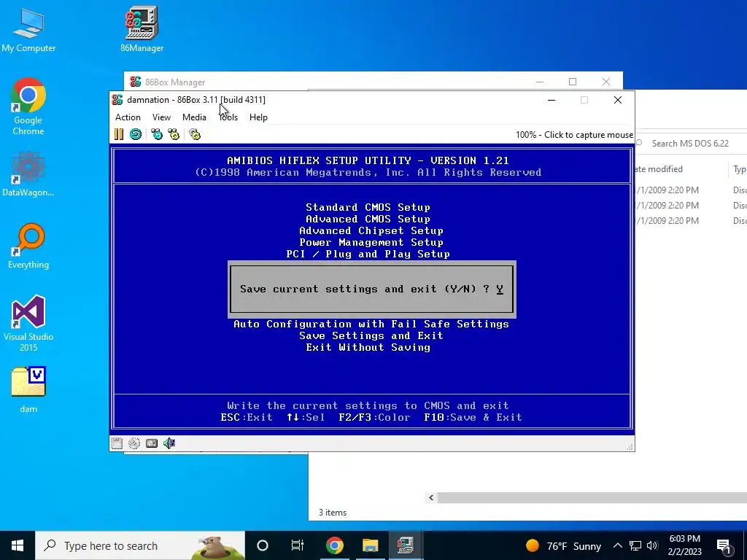Select Exit Without Saving
Screen dimensions: 747x560
point(368,347)
